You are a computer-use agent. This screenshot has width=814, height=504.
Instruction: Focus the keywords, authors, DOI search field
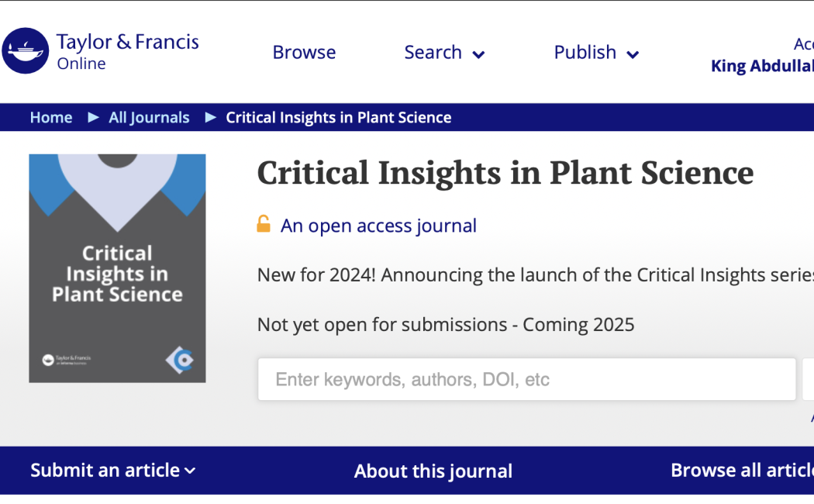(526, 379)
